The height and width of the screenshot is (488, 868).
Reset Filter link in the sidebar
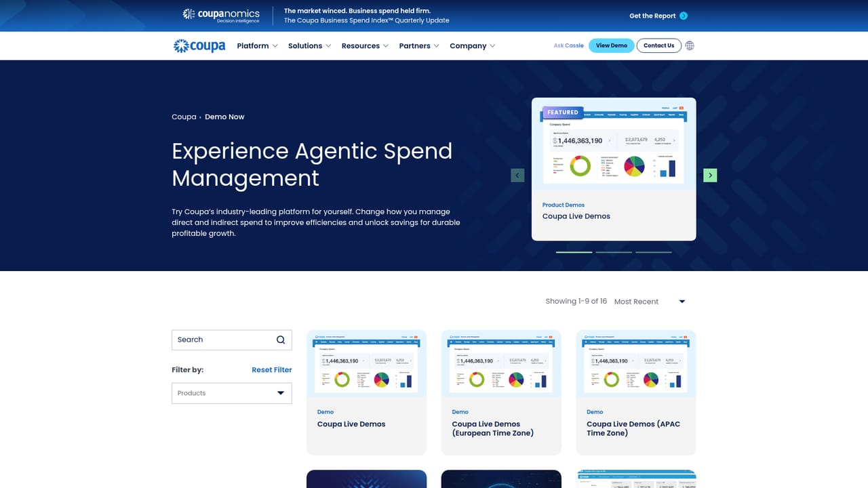(x=272, y=370)
